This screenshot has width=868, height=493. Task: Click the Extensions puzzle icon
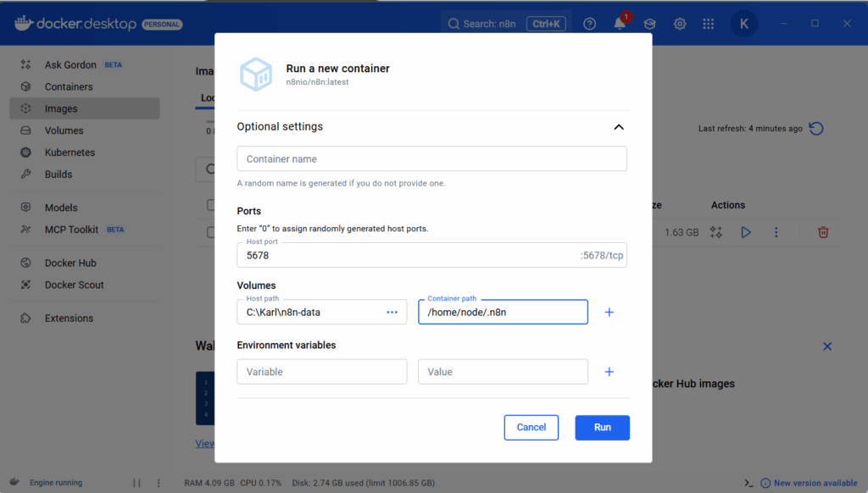(x=25, y=319)
